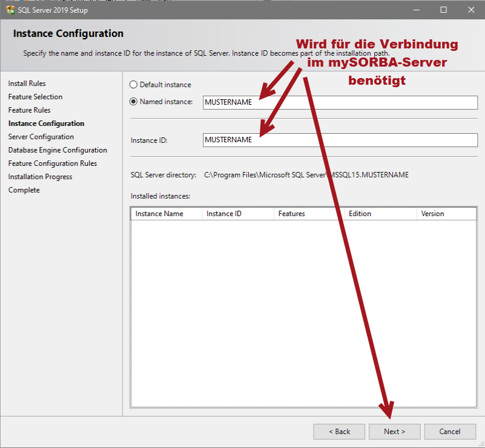Screen dimensions: 485x448
Task: Sort by Edition column header
Action: point(381,214)
